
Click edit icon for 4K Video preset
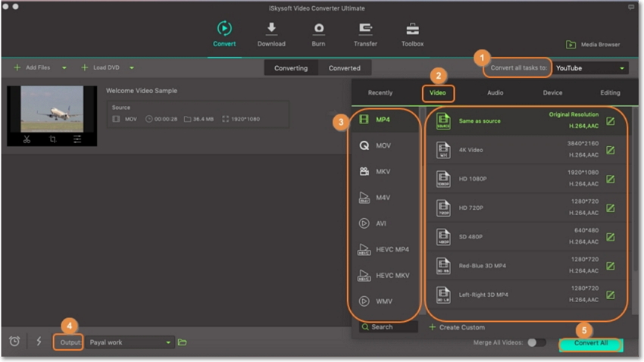(x=610, y=150)
